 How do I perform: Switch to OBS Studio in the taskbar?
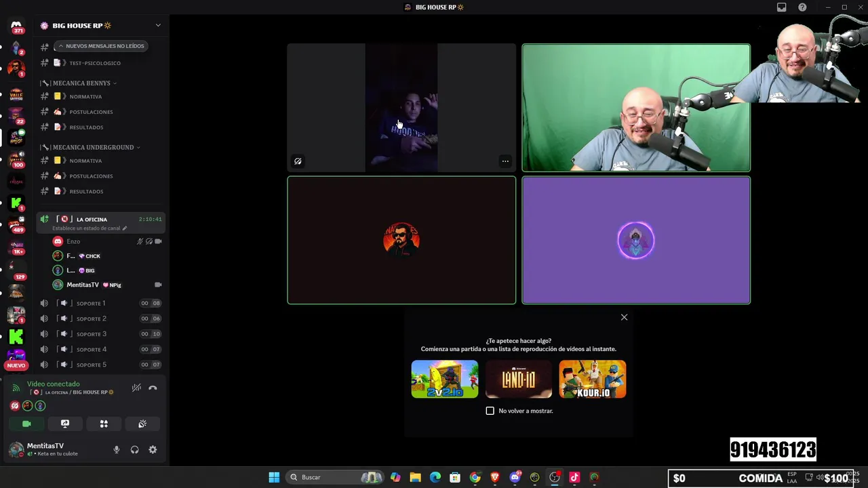point(555,477)
